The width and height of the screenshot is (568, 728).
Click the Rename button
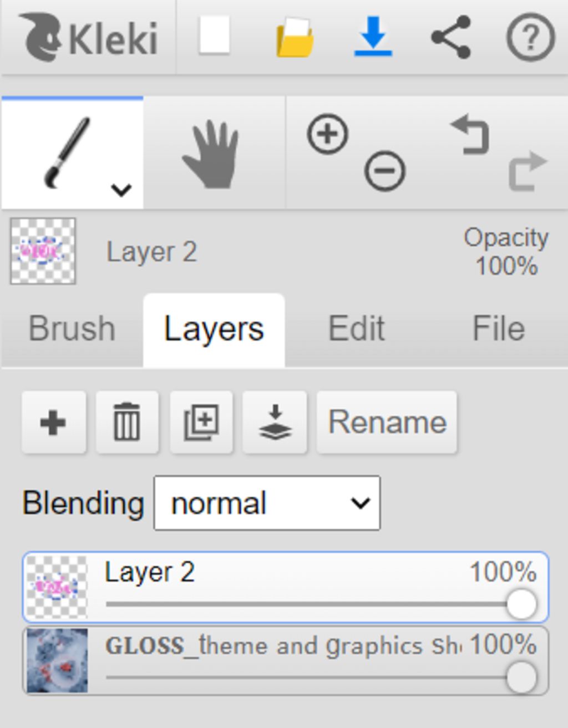click(387, 422)
